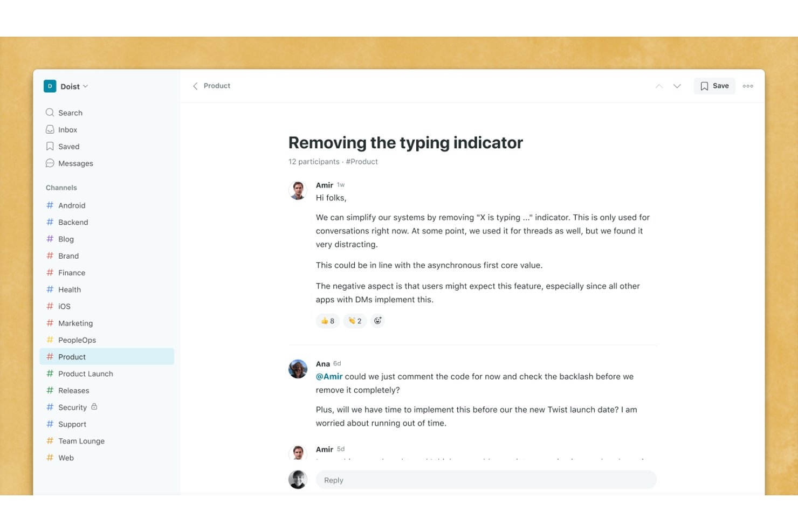
Task: Click the Search magnifier icon
Action: 50,113
